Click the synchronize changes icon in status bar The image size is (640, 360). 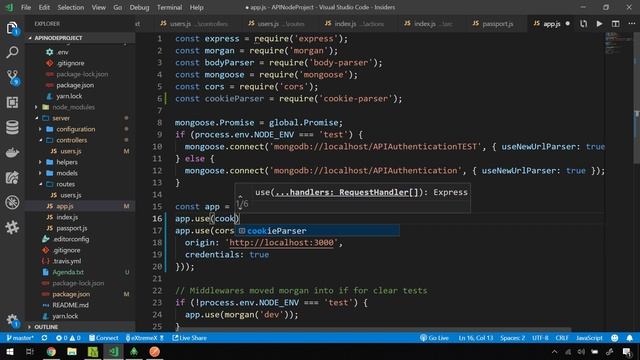point(44,338)
